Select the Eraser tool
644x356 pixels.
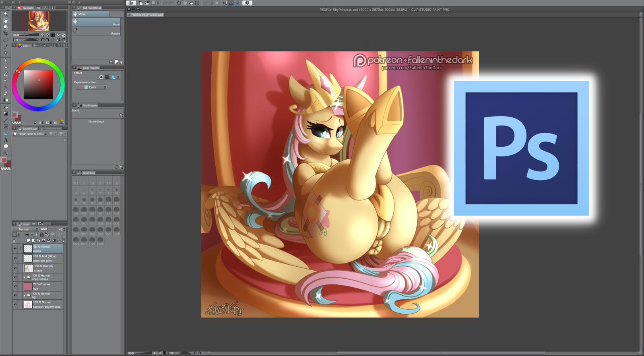pos(6,93)
